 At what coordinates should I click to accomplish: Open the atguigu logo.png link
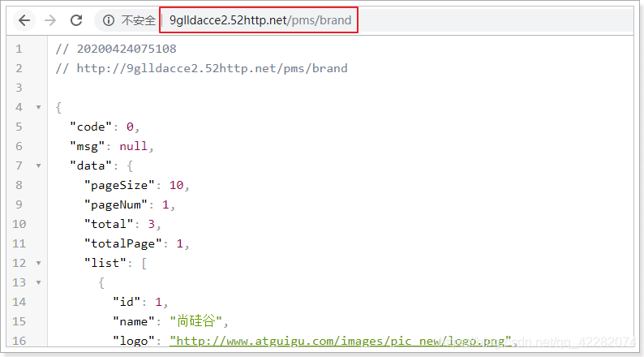(x=341, y=341)
